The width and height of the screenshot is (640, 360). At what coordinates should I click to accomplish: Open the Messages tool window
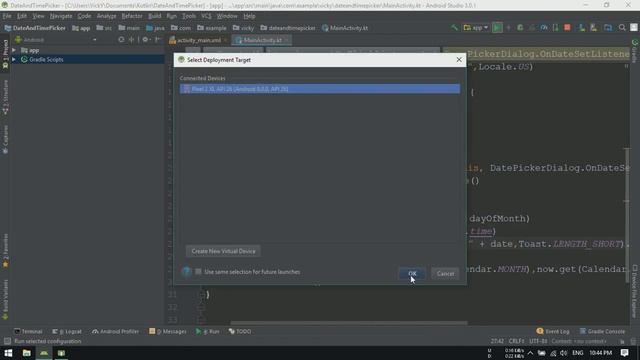(168, 331)
